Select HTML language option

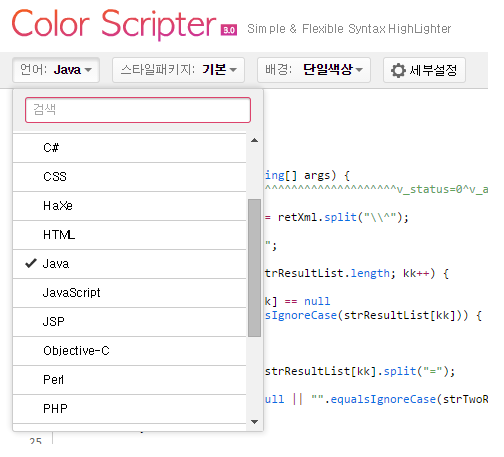[x=129, y=235]
